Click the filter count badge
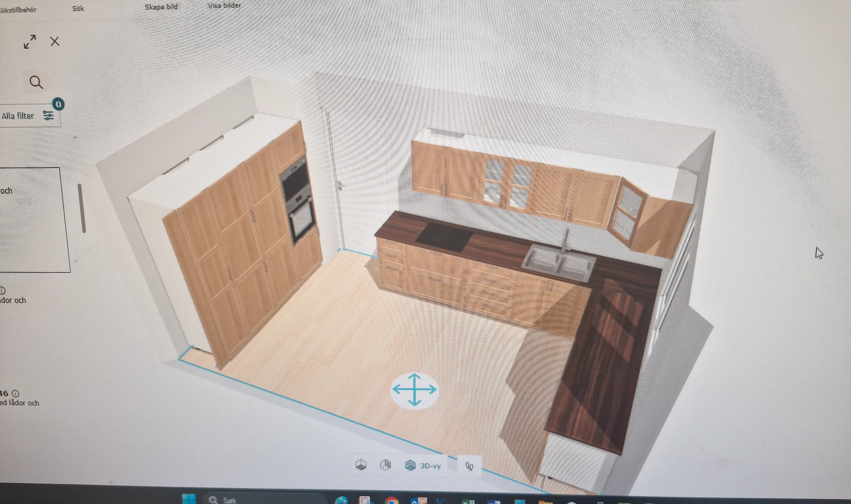 [x=59, y=104]
